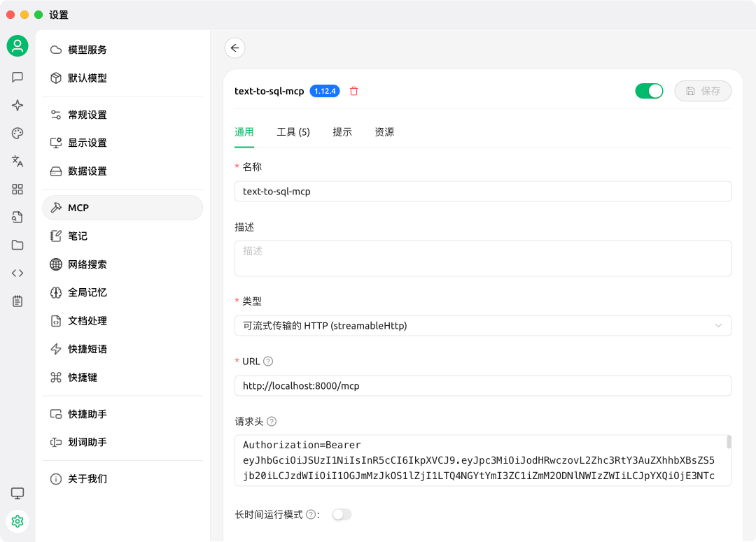Disable the text-to-sql-mcp server toggle

click(648, 91)
